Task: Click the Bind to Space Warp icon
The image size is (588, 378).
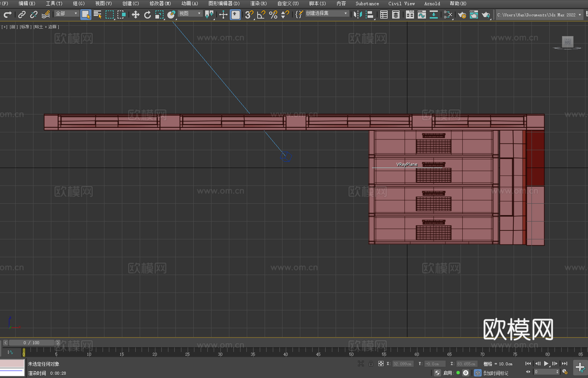Action: click(x=46, y=14)
